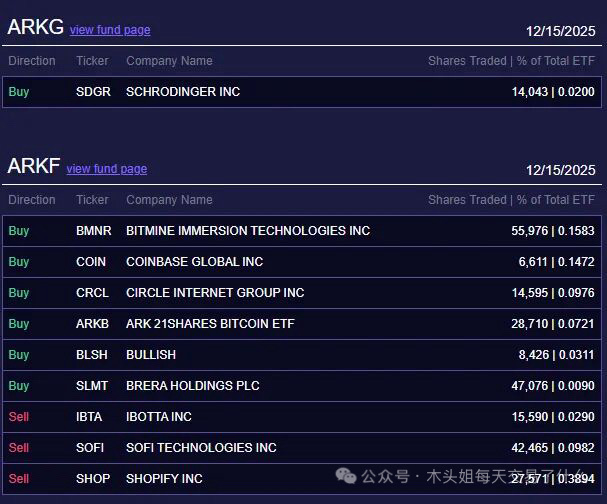Select the SCHRODINGER INC company name
The image size is (607, 504).
click(x=183, y=92)
